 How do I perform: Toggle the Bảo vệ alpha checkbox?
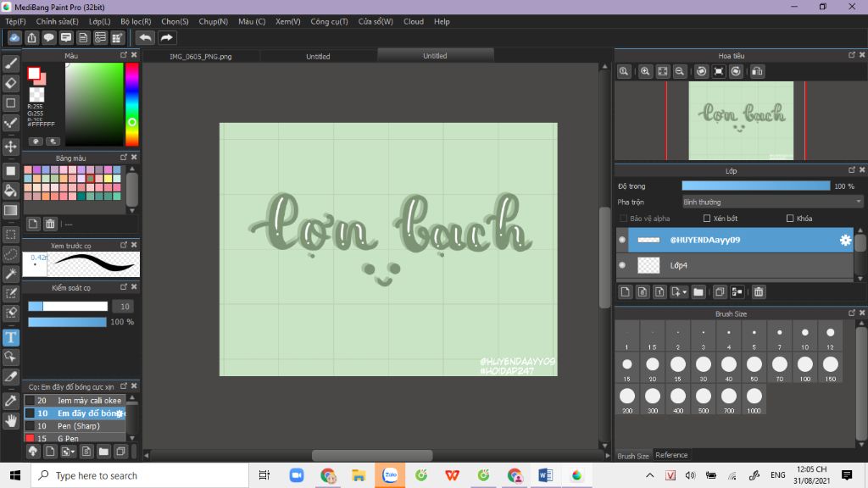(624, 219)
